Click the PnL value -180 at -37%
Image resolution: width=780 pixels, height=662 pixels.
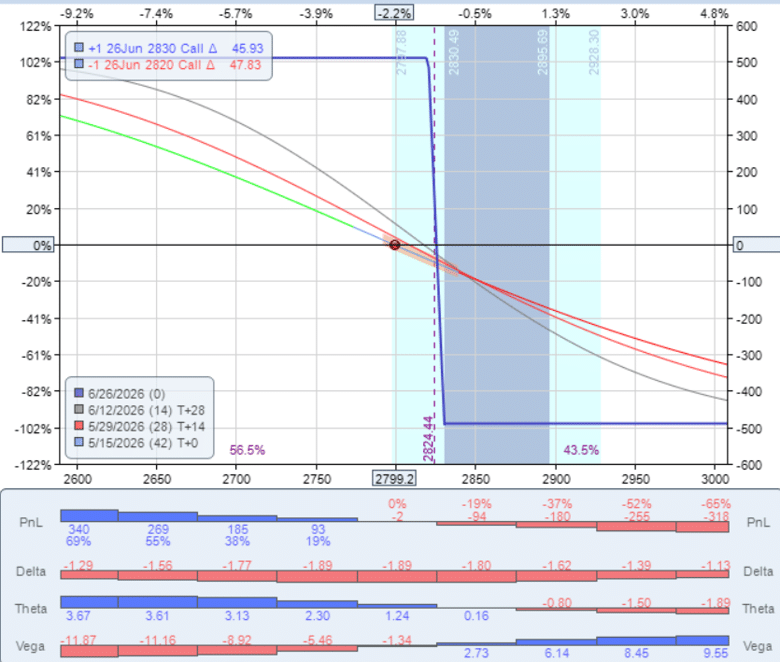pyautogui.click(x=557, y=516)
